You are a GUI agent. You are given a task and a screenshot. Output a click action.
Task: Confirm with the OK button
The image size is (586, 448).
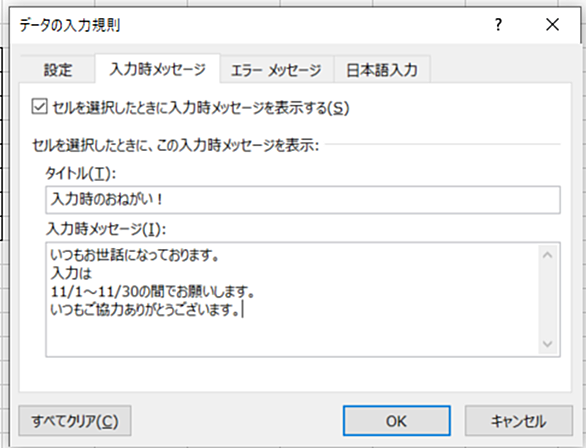click(397, 421)
